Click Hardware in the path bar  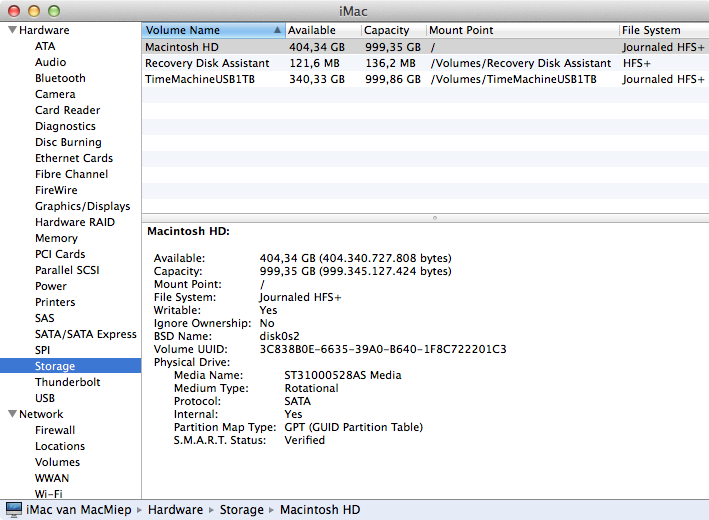(175, 510)
